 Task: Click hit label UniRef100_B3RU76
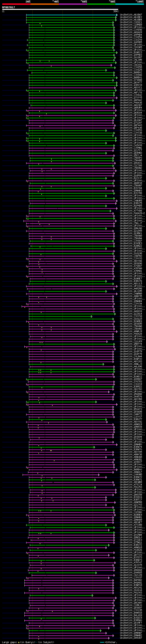(131, 281)
